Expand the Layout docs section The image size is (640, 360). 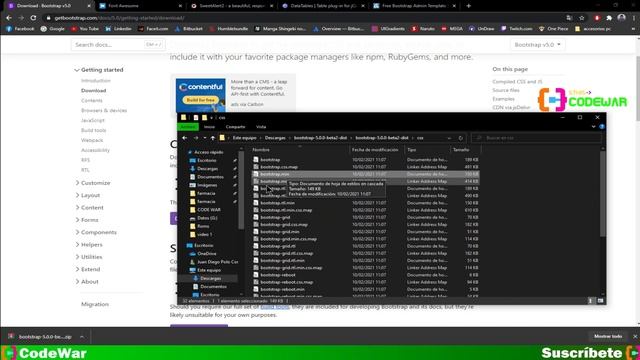tap(88, 195)
